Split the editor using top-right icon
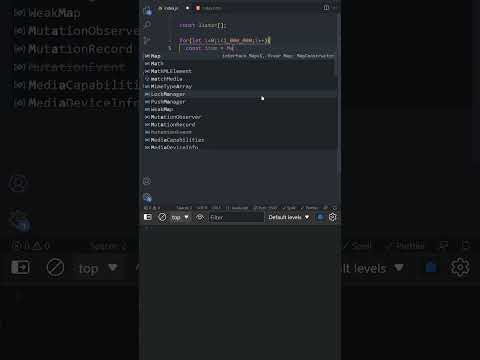This screenshot has width=480, height=360. [x=326, y=8]
